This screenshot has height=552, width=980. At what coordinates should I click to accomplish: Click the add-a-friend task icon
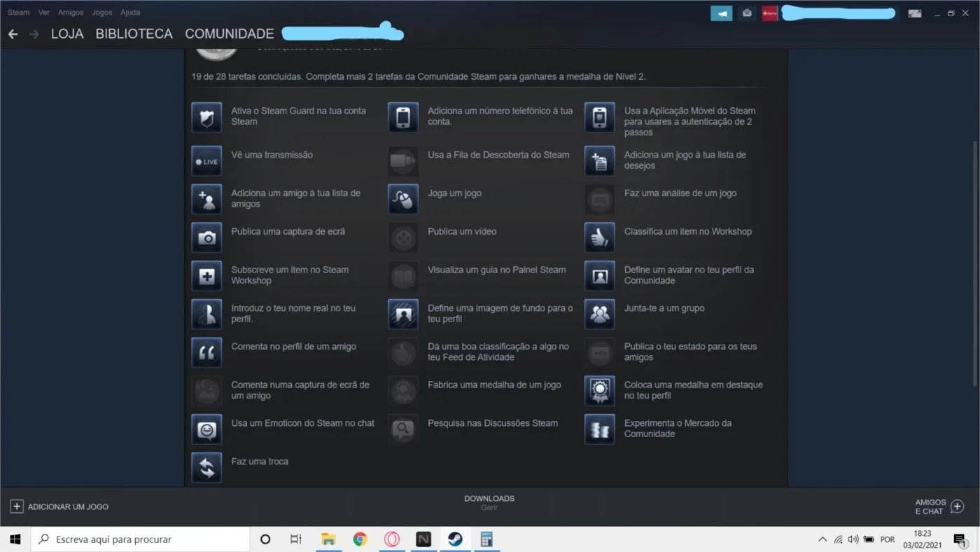(206, 200)
